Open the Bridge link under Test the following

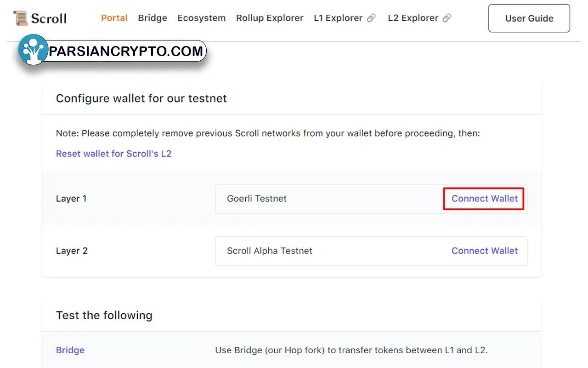(x=70, y=350)
